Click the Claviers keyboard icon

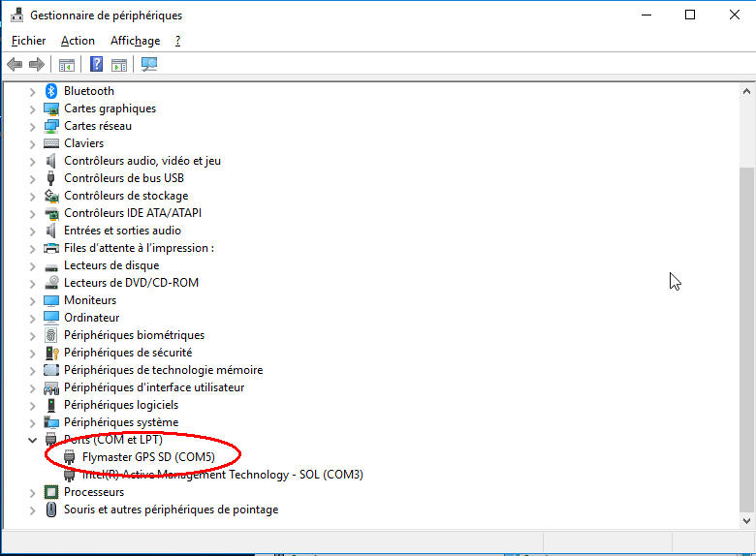(51, 143)
